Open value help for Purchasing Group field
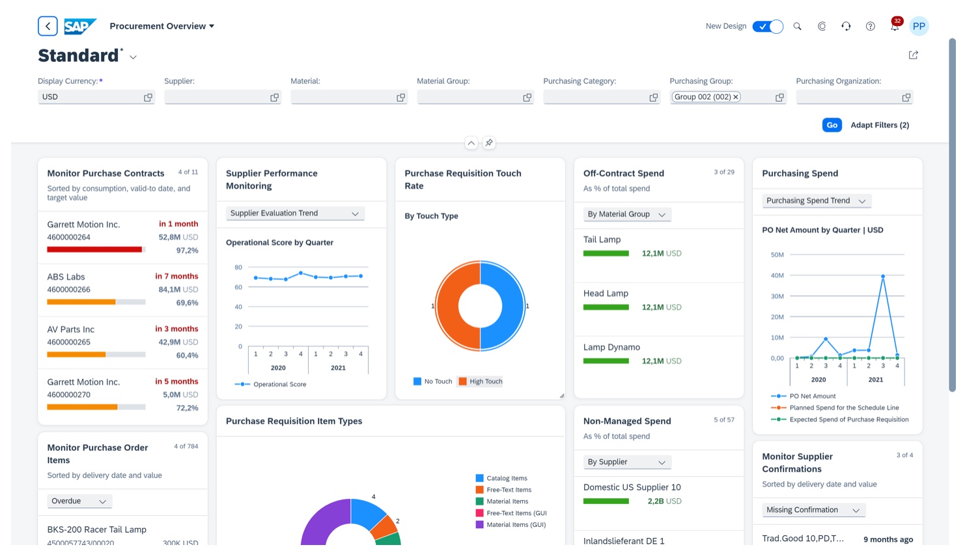This screenshot has width=965, height=560. coord(779,97)
